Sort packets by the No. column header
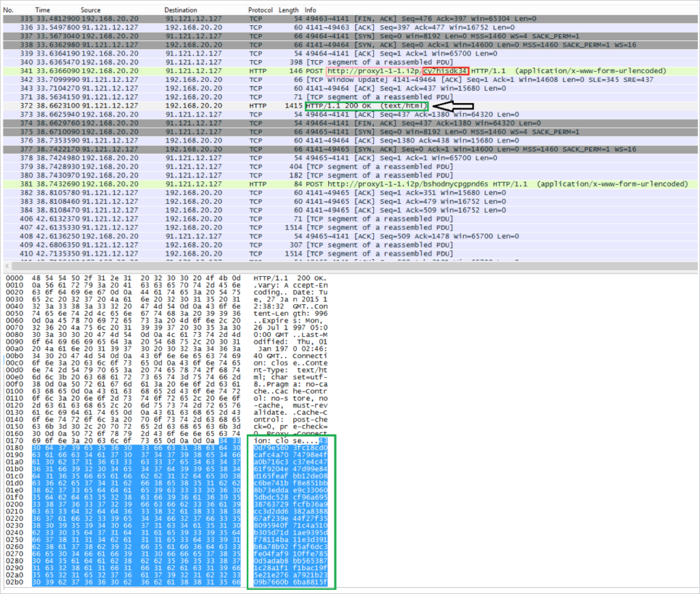The height and width of the screenshot is (594, 700). 11,10
